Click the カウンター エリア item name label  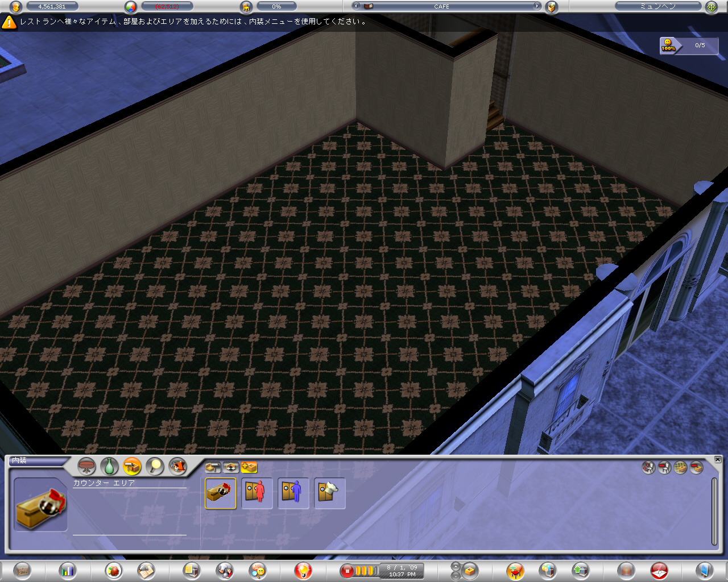pos(104,483)
